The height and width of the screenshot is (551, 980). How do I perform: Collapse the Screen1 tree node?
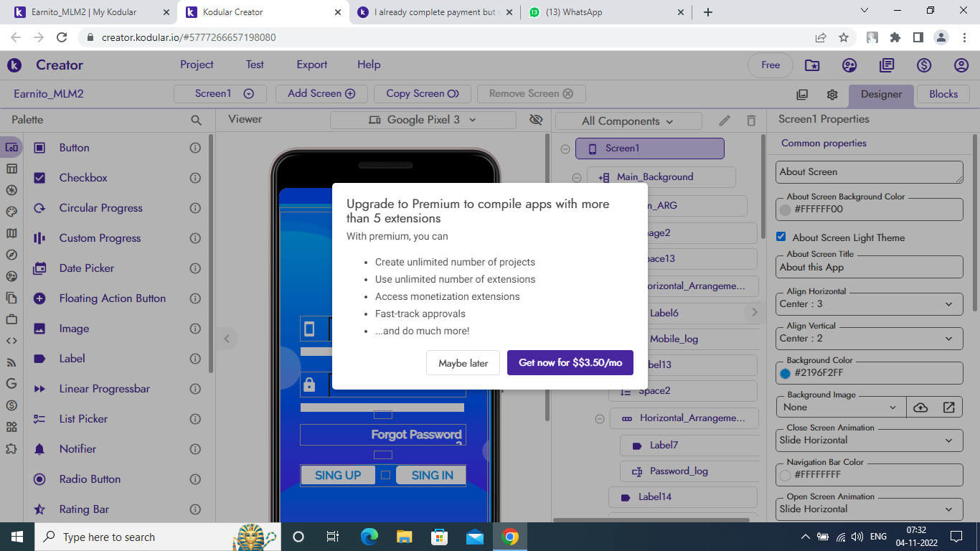(x=565, y=149)
